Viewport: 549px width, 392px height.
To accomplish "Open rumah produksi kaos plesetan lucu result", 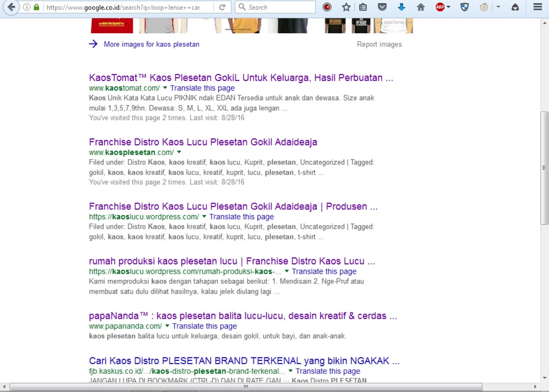I will (x=232, y=261).
